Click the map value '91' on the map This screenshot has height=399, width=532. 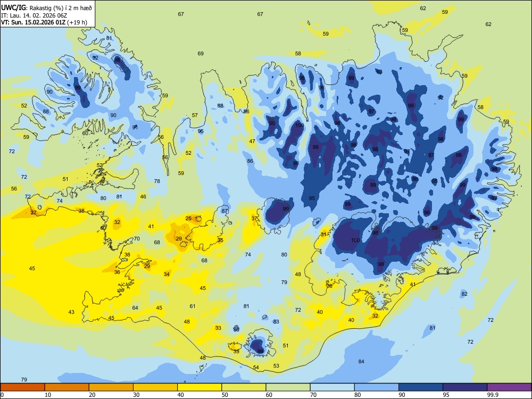(x=135, y=127)
